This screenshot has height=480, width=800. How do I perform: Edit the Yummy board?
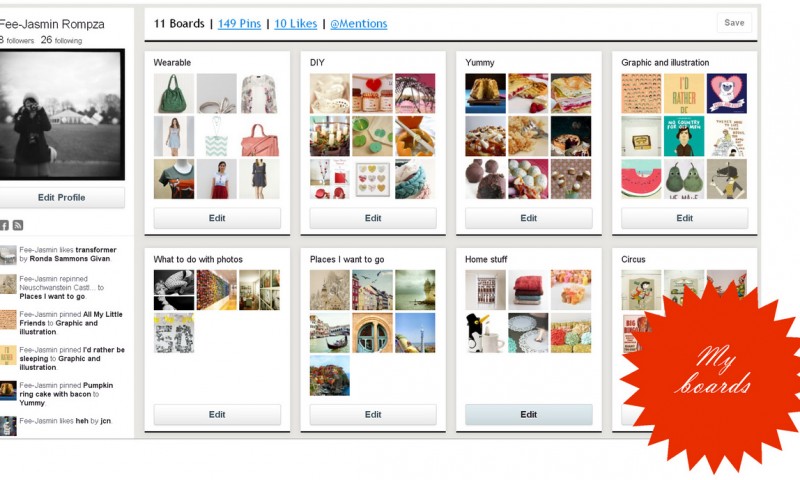point(529,218)
